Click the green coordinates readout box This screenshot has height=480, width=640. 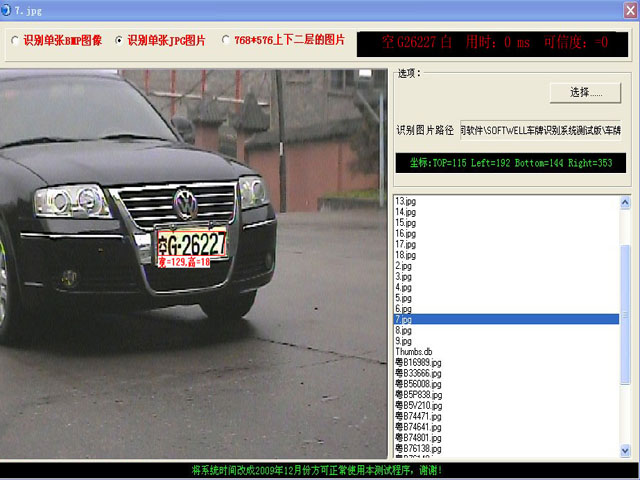coord(511,162)
